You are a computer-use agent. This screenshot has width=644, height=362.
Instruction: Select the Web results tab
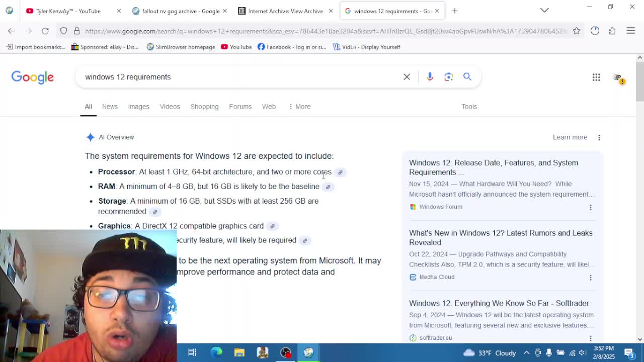click(x=269, y=107)
